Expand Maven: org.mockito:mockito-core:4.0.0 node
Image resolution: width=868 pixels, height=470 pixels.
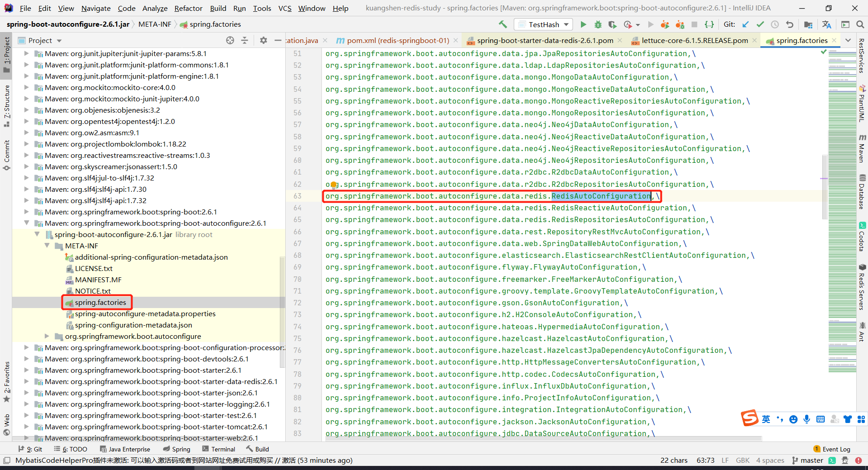[x=26, y=87]
